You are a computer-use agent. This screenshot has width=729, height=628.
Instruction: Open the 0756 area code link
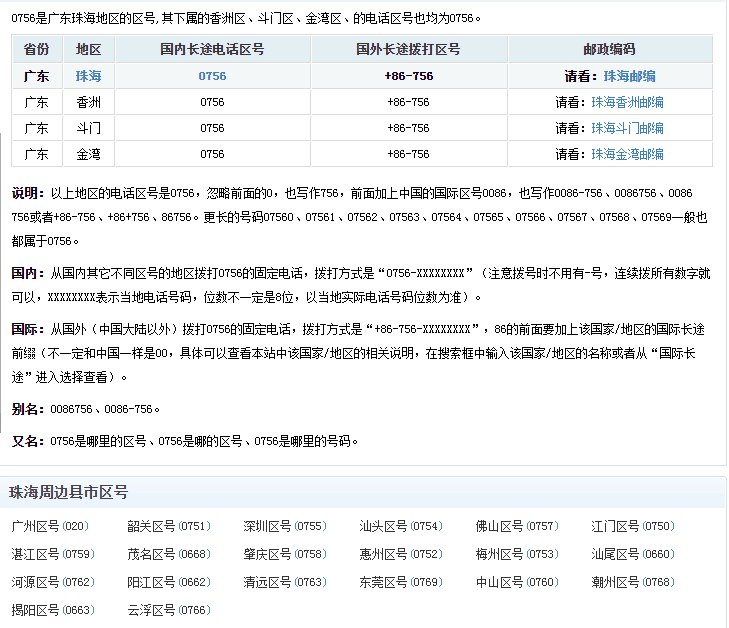coord(212,76)
